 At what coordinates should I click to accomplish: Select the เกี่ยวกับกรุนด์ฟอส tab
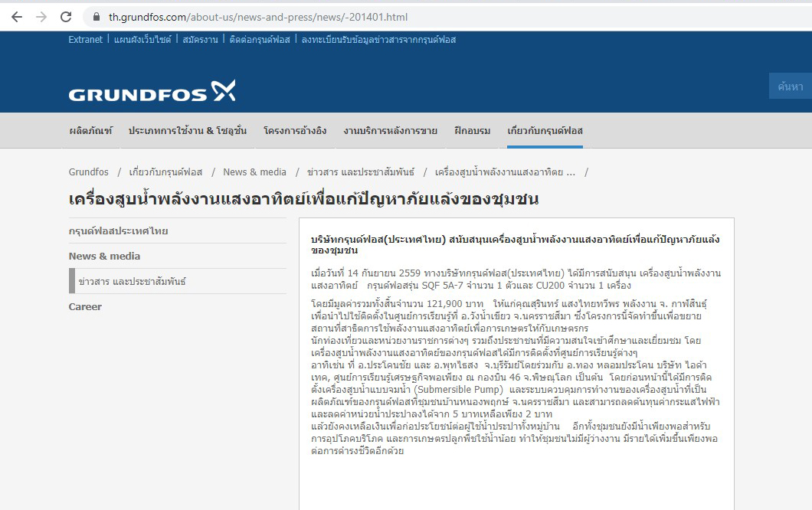(x=545, y=131)
